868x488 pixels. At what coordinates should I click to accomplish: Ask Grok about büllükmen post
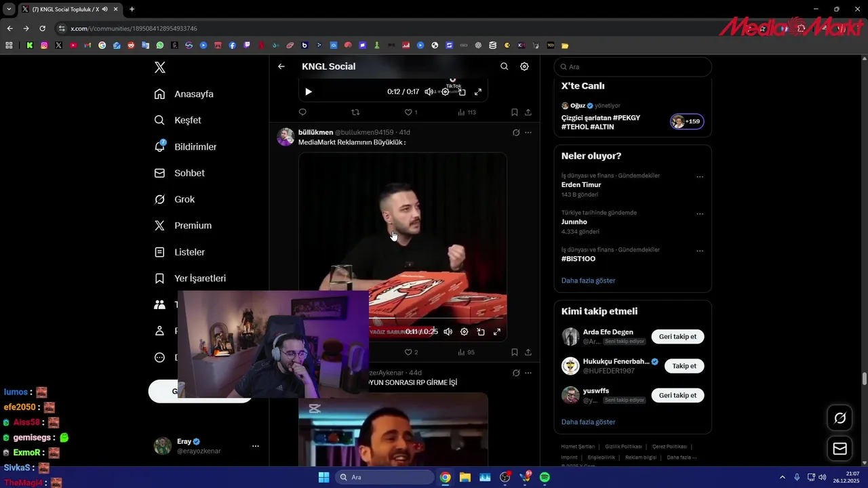516,133
